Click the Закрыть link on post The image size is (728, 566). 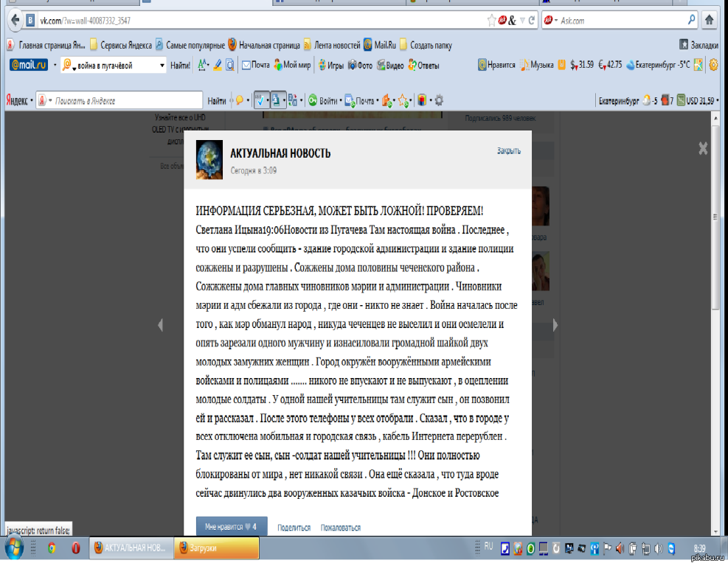pyautogui.click(x=508, y=151)
